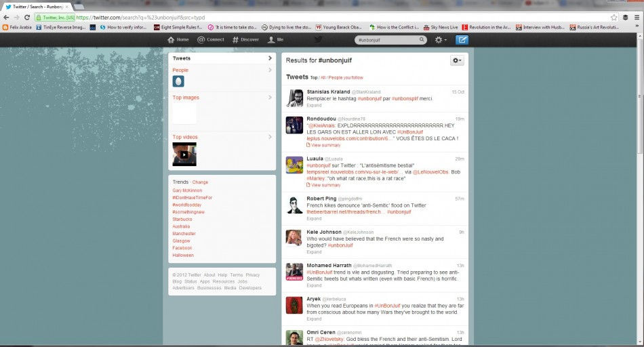Image resolution: width=644 pixels, height=347 pixels.
Task: Open the Twitter Home nav item
Action: pos(178,40)
